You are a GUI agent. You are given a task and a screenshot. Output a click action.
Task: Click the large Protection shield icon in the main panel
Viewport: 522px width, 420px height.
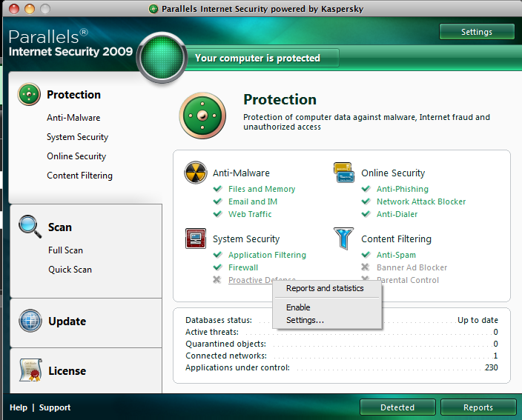point(202,116)
